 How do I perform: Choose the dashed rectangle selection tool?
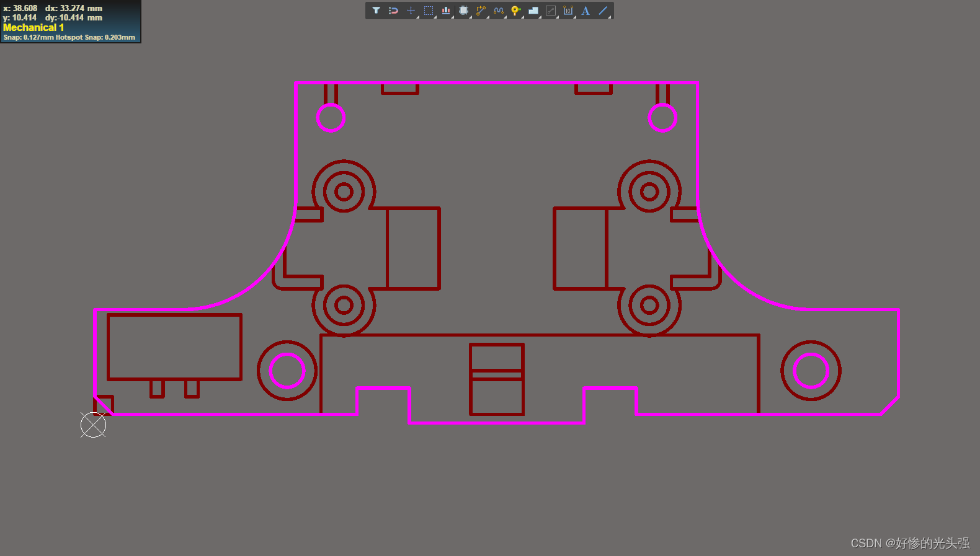(x=429, y=11)
